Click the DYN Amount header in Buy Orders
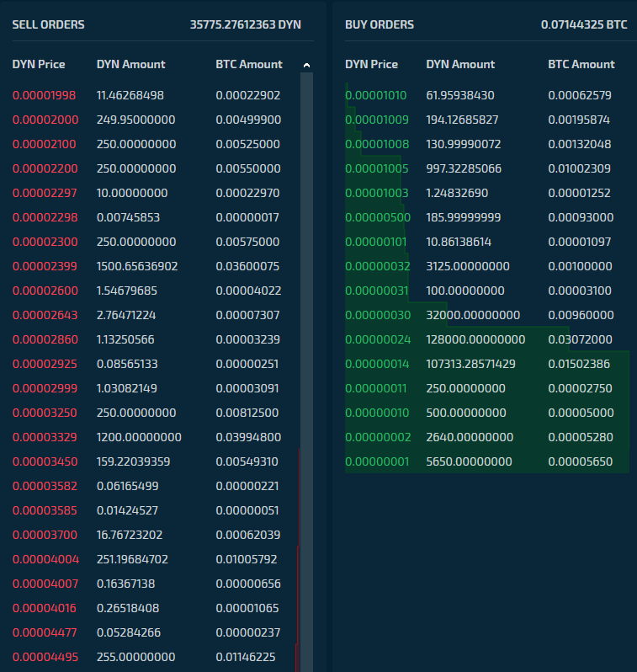The width and height of the screenshot is (637, 672). click(460, 64)
